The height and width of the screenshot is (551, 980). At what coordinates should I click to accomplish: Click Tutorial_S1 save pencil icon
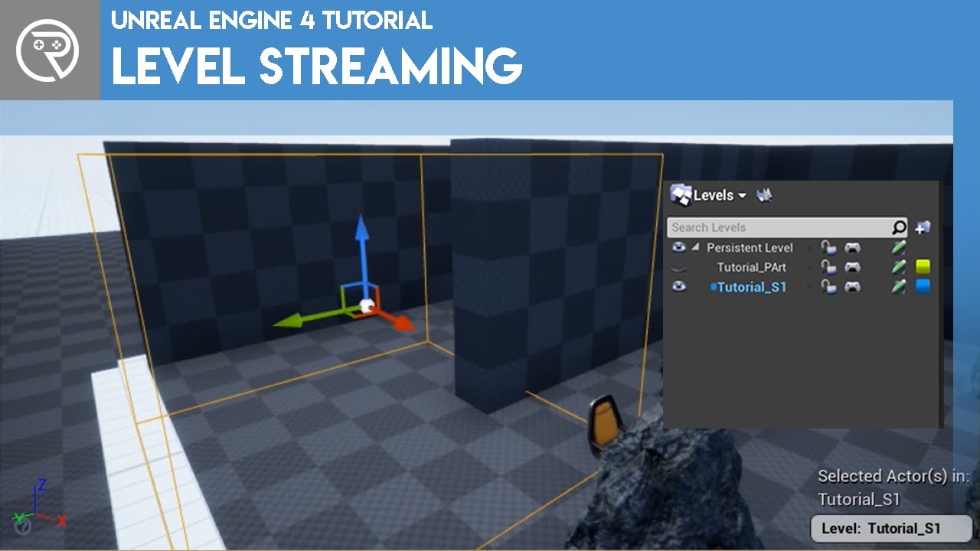(x=899, y=287)
